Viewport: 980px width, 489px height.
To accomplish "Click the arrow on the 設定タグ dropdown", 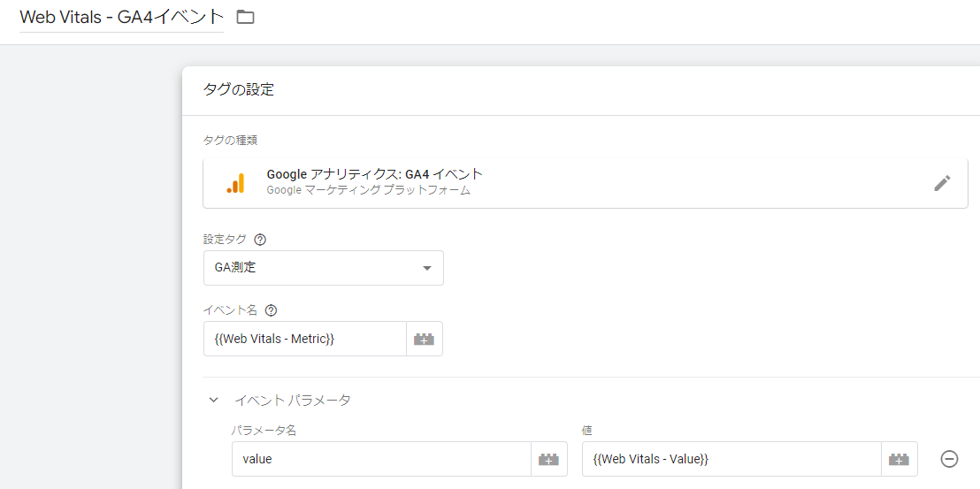I will pos(426,268).
